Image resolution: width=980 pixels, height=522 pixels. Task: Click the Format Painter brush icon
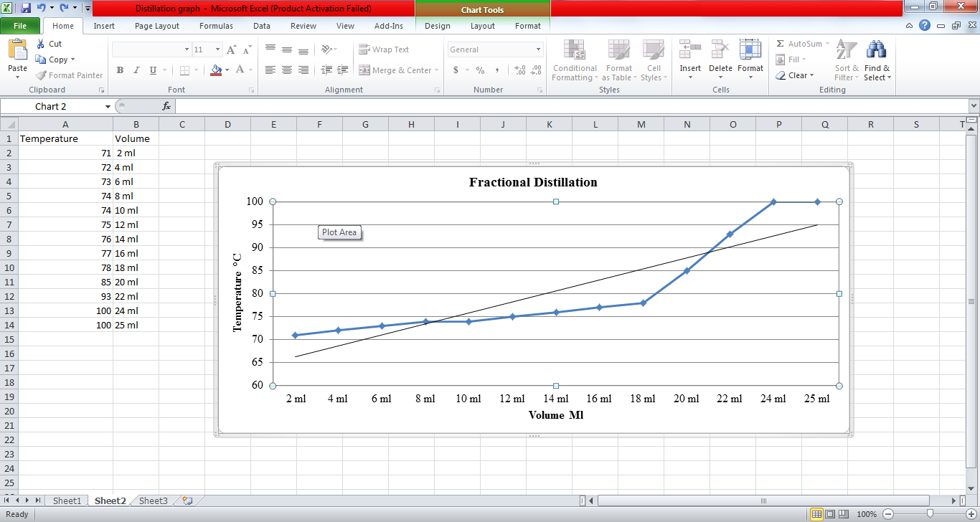point(42,75)
